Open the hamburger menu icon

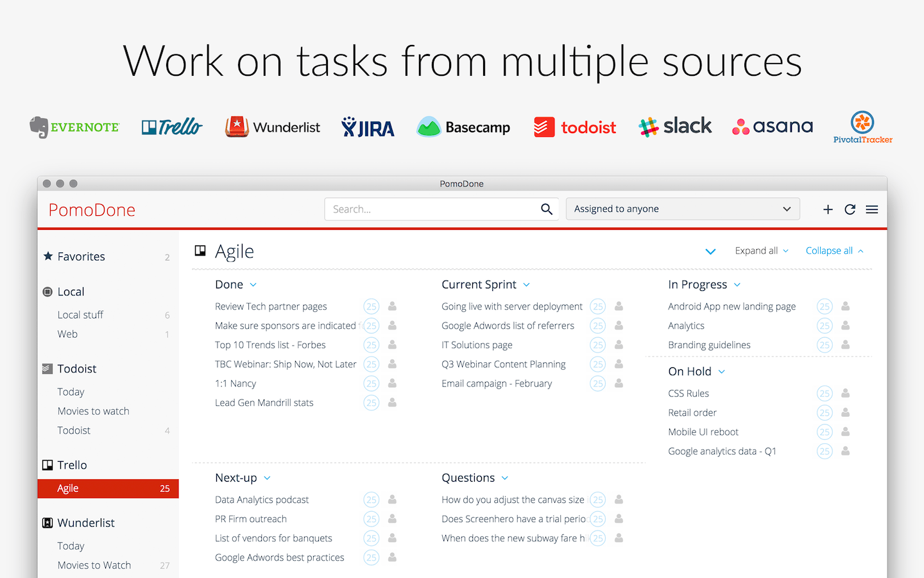(x=871, y=209)
